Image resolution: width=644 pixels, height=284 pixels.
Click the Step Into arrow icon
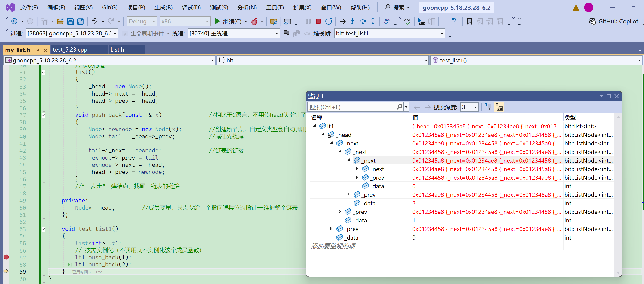(352, 21)
